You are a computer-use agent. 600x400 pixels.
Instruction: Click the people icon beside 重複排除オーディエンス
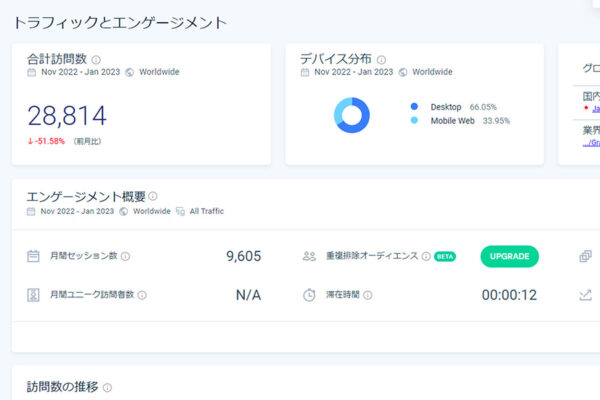point(309,256)
